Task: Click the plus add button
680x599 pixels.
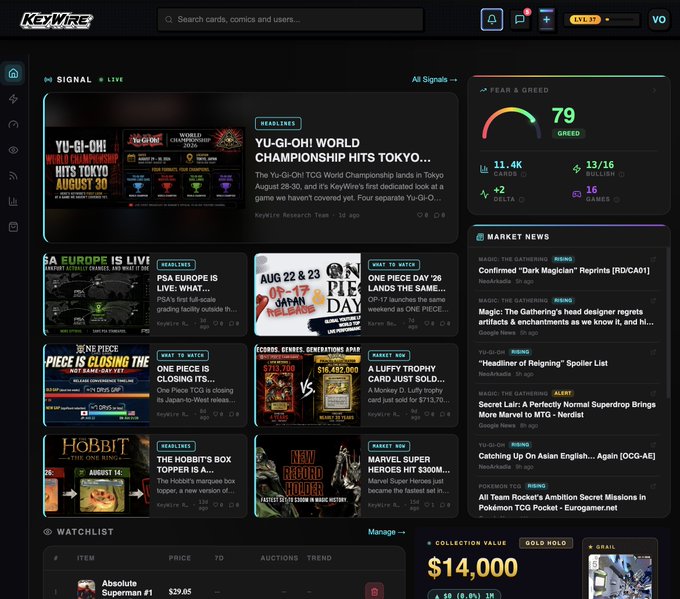Action: [546, 20]
